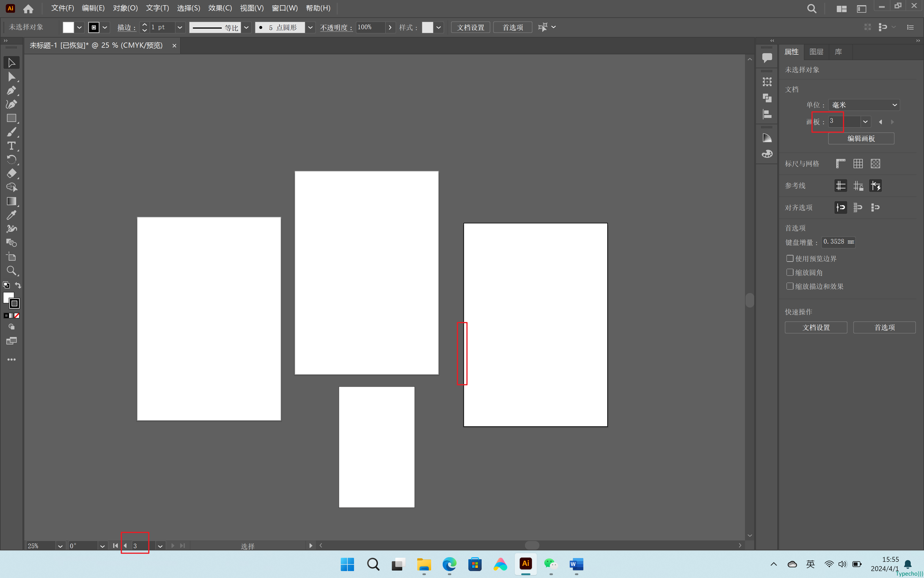Click the 编辑画板 button

coord(861,138)
